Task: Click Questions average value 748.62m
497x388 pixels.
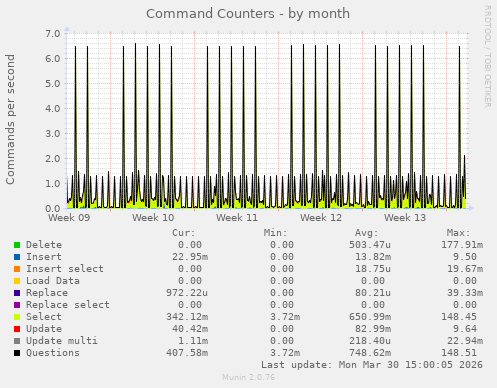Action: 370,353
